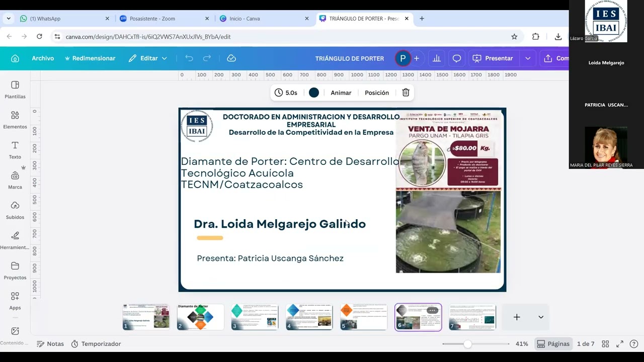Adjust the zoom slider handle
Viewport: 644px width, 362px height.
468,344
